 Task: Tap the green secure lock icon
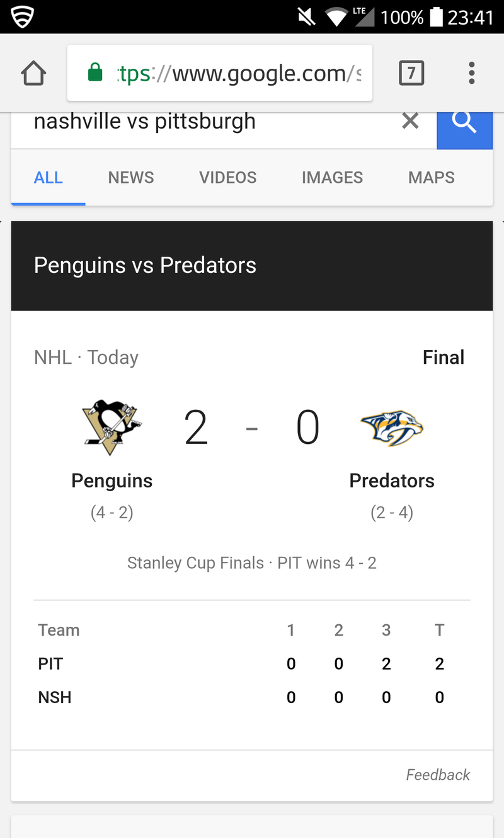point(95,73)
